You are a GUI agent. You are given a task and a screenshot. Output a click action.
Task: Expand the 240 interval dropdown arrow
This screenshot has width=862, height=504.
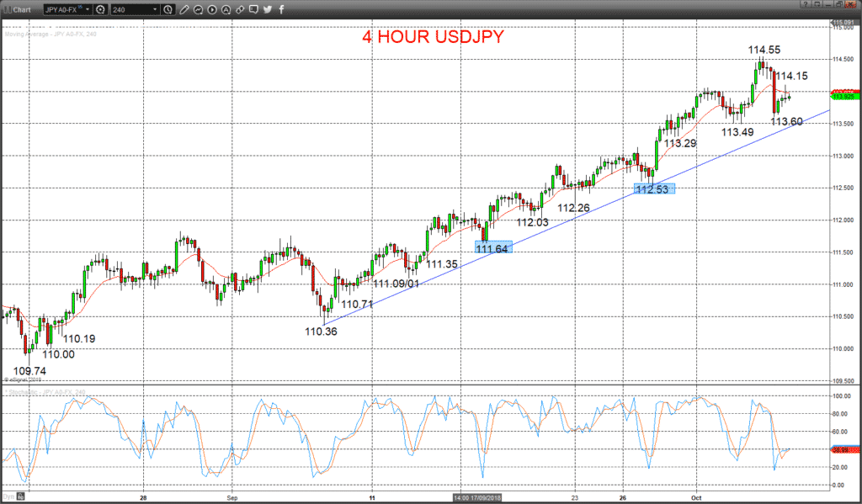[x=155, y=9]
